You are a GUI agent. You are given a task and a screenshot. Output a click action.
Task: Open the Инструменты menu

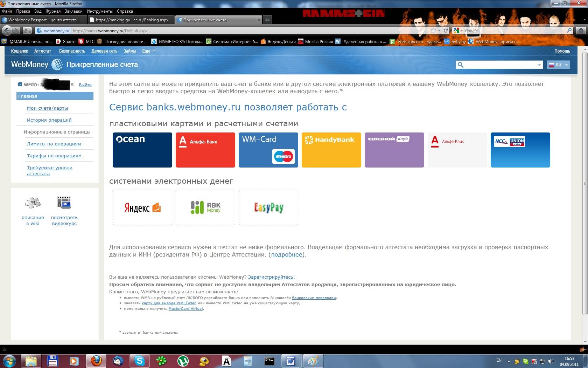point(100,11)
